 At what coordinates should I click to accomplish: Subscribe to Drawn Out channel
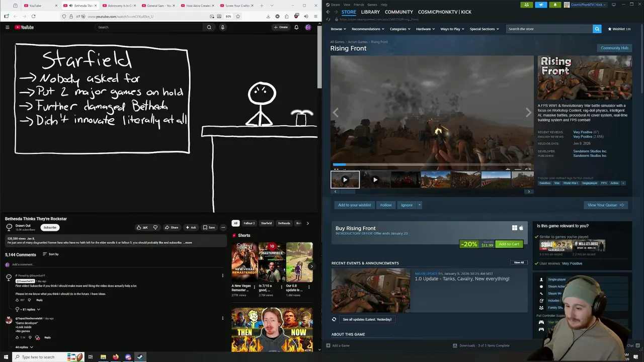coord(50,227)
